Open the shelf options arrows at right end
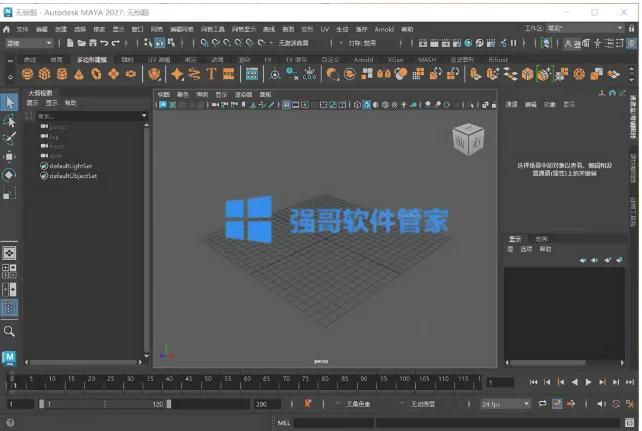This screenshot has height=431, width=642. (x=631, y=74)
